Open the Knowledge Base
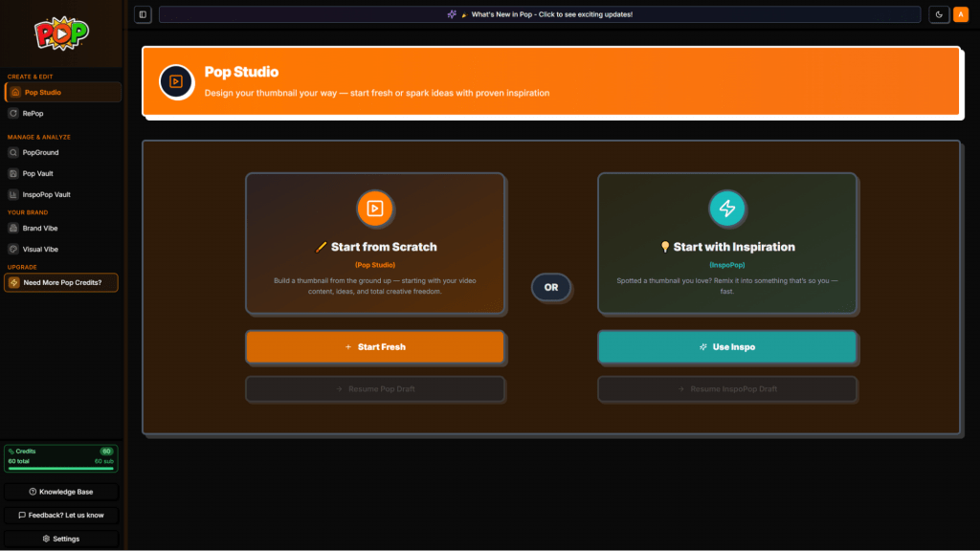The height and width of the screenshot is (551, 980). point(61,492)
